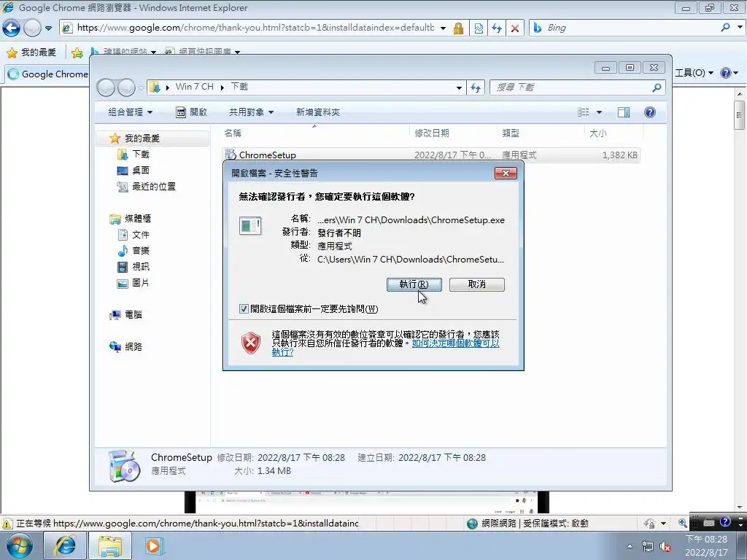Select 文件 library

point(141,235)
